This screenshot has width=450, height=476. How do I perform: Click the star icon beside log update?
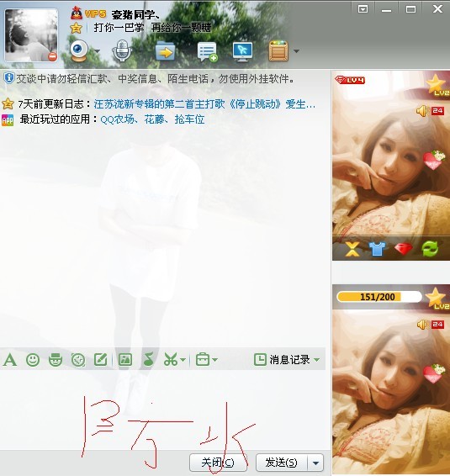[x=8, y=104]
